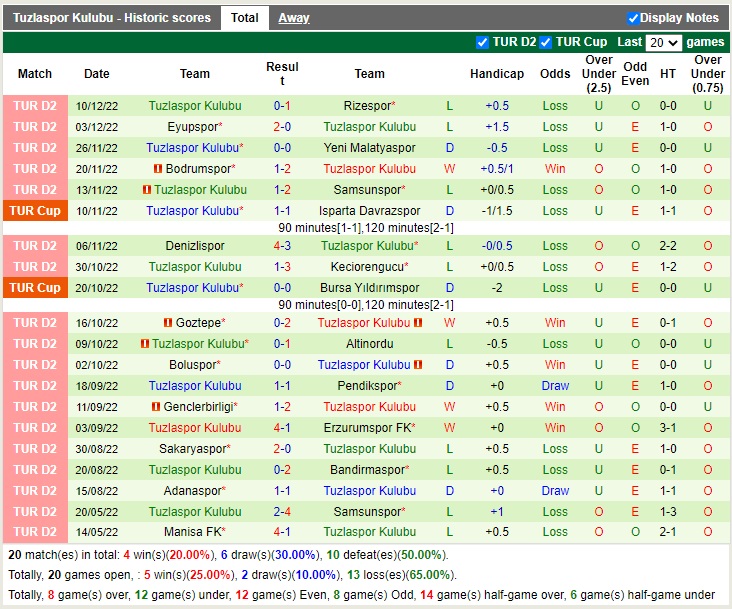The width and height of the screenshot is (732, 609).
Task: Click the Odds column header
Action: coord(555,74)
